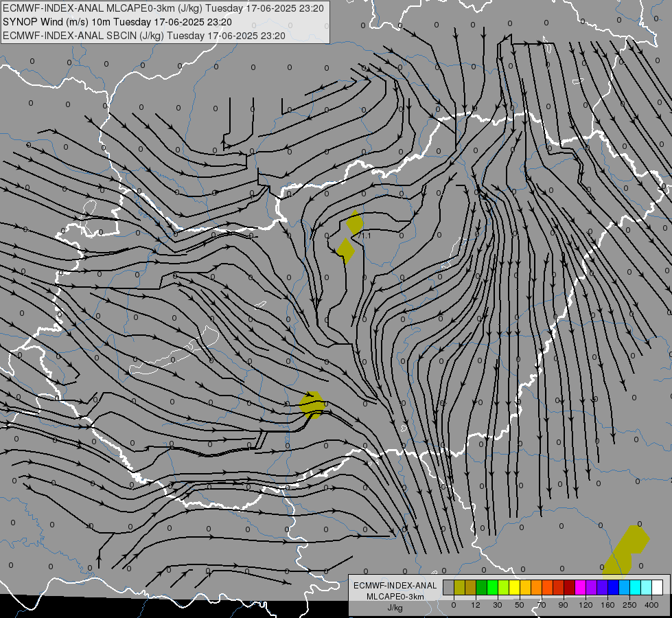Click "ECMWF-INDEX-ANAL" text in the bottom legend
Image resolution: width=672 pixels, height=618 pixels.
tap(395, 586)
